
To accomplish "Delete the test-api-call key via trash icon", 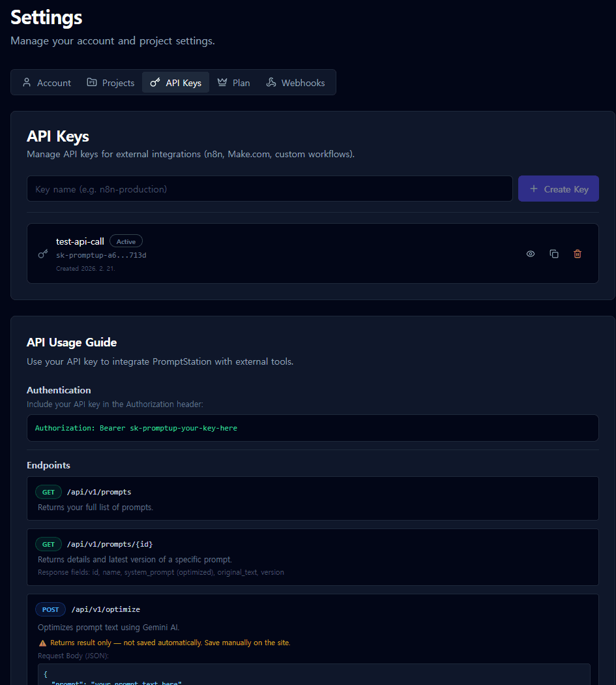I will click(x=577, y=254).
